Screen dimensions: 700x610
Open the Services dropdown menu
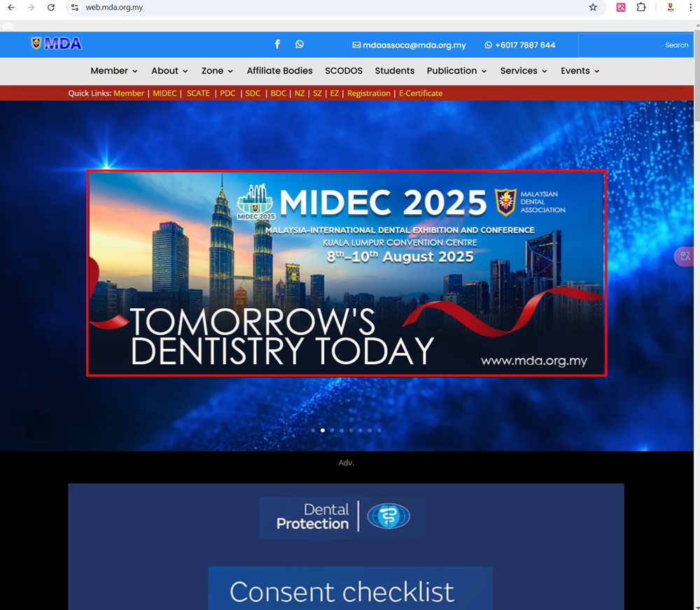point(524,71)
